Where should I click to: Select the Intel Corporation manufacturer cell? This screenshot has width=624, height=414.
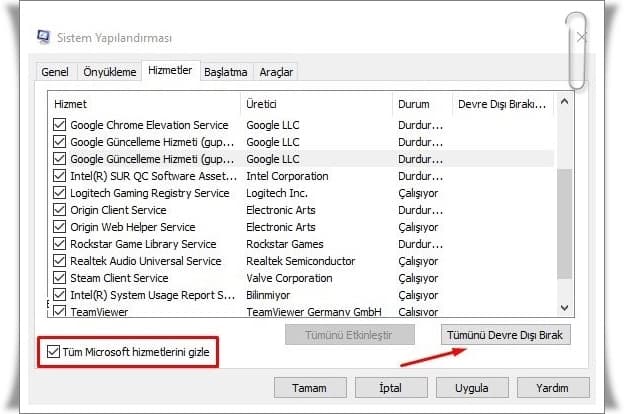287,176
